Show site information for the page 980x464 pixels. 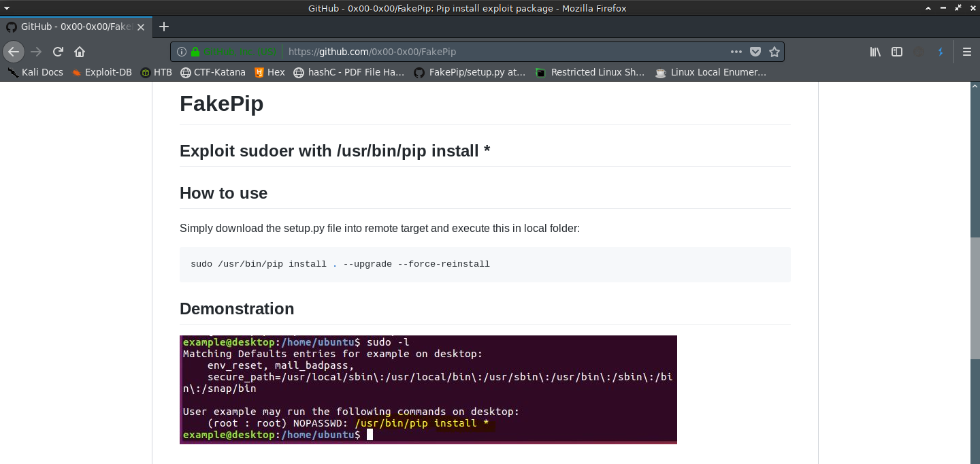(x=182, y=52)
